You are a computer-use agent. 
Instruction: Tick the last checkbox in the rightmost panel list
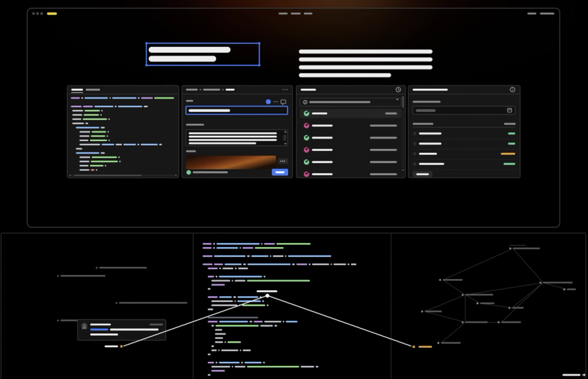(x=415, y=164)
